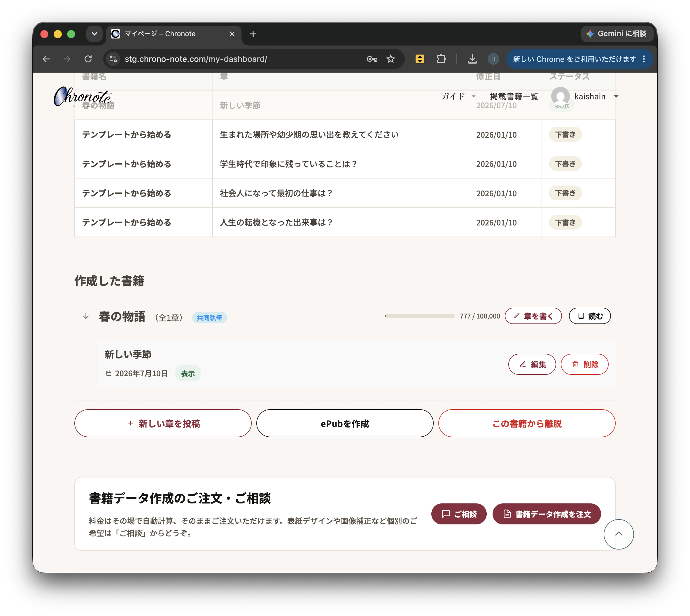Open the Extensions puzzle icon
The image size is (690, 616).
coord(441,59)
